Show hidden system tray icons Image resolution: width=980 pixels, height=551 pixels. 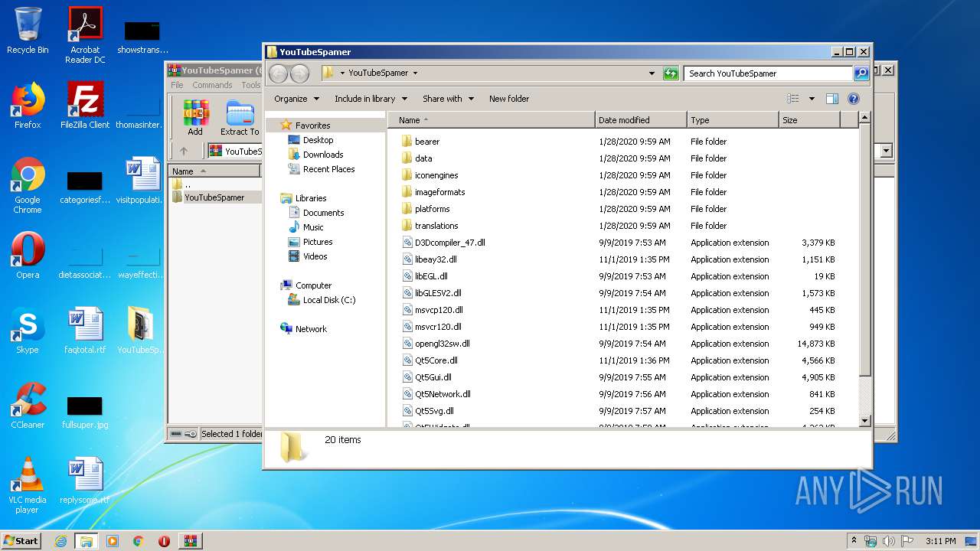pos(854,541)
